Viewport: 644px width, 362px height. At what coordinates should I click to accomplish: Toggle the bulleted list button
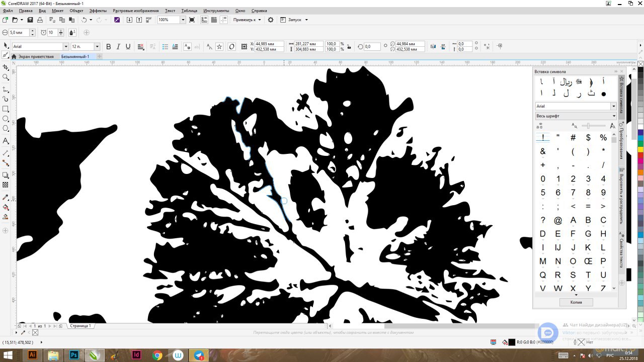[165, 46]
